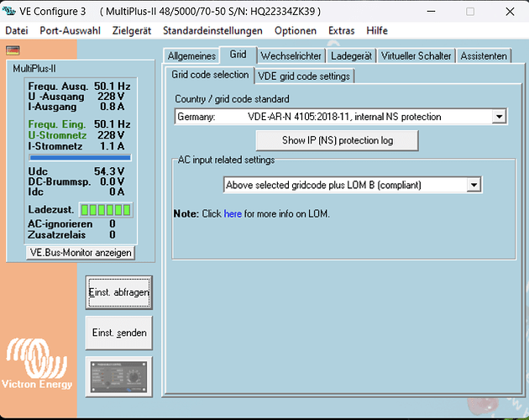The image size is (529, 420).
Task: Open the remote panel image button
Action: 118,377
